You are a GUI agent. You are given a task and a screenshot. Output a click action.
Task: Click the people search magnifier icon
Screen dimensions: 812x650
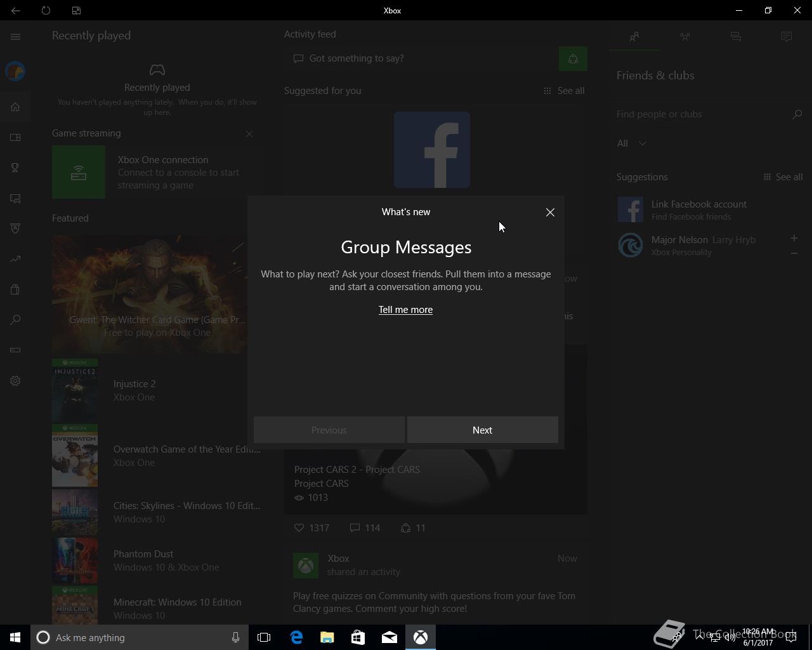pos(797,114)
